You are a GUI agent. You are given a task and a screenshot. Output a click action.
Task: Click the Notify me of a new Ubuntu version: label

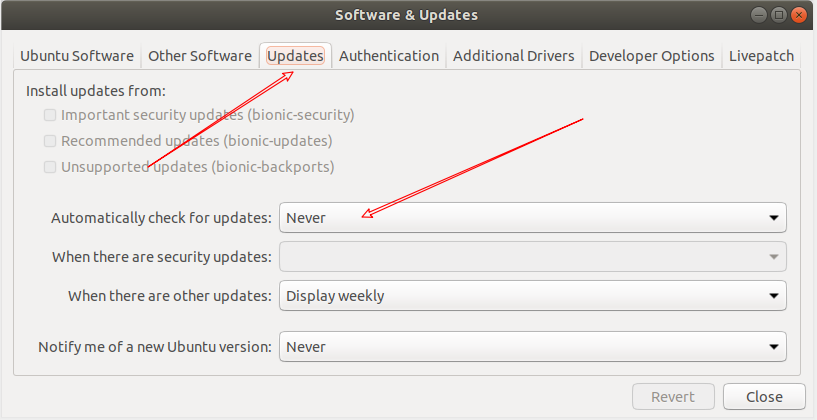(155, 347)
